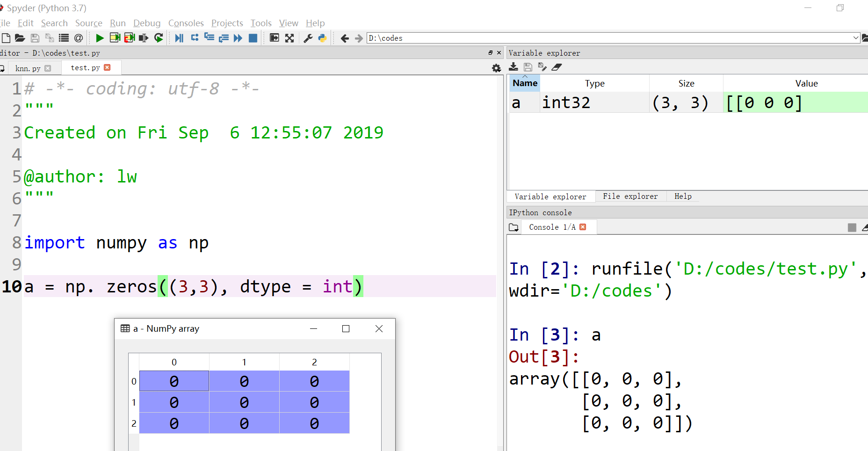Image resolution: width=868 pixels, height=451 pixels.
Task: Open the outline list icon in the toolbar
Action: (64, 38)
